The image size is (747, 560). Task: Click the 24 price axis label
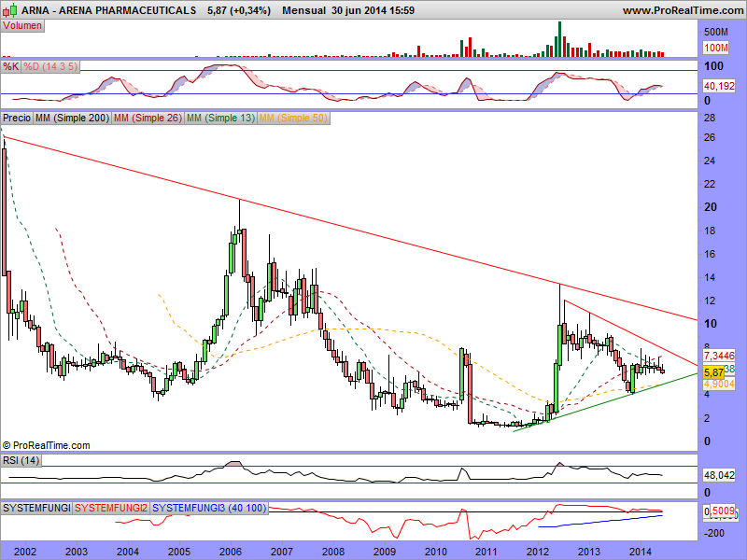tap(710, 161)
